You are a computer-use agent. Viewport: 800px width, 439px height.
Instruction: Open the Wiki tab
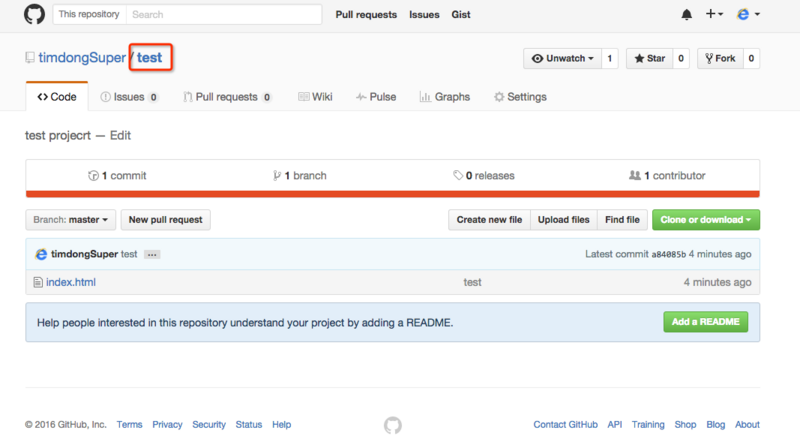315,97
